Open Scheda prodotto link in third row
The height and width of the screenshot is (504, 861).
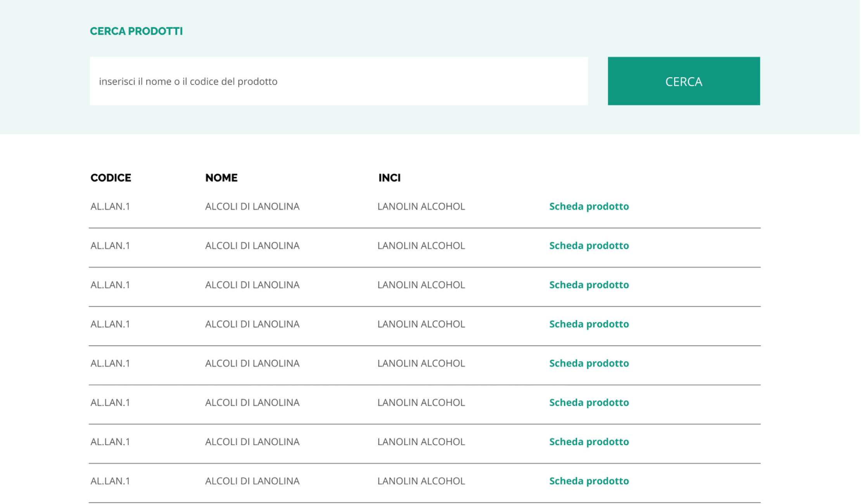(589, 285)
